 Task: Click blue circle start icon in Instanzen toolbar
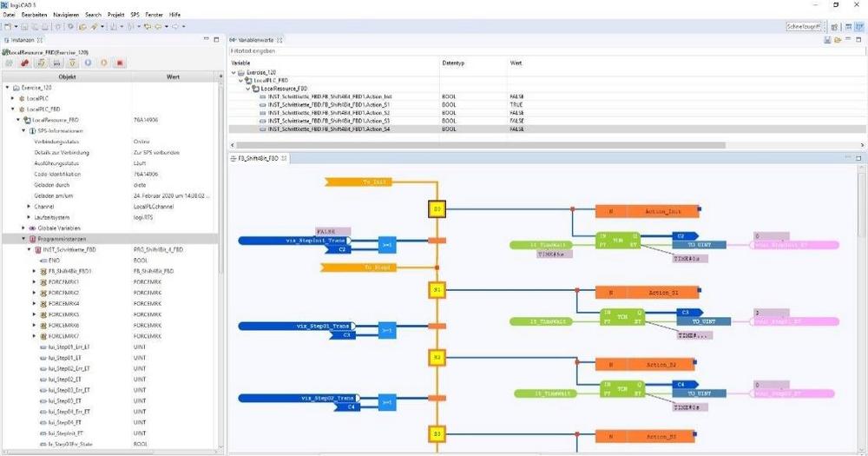[88, 63]
